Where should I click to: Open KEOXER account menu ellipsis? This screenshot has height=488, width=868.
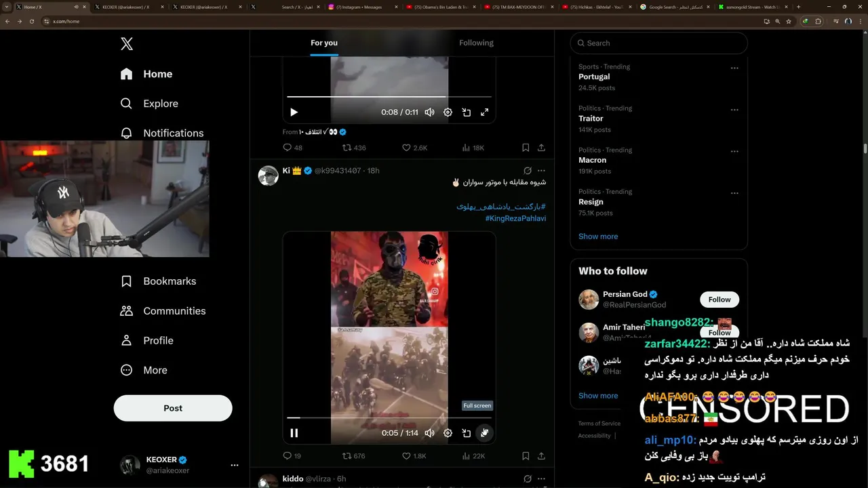point(235,465)
